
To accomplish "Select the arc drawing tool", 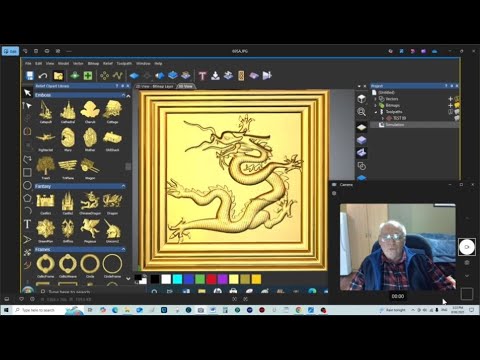I will coord(27,211).
